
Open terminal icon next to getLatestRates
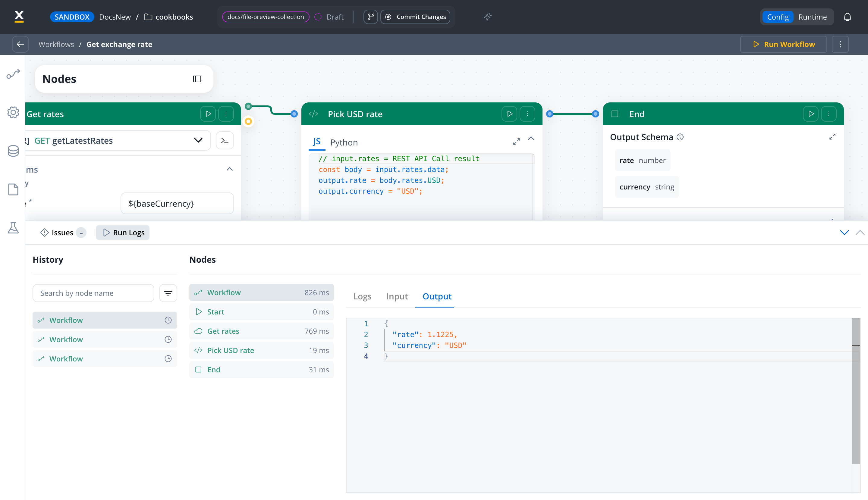tap(225, 140)
